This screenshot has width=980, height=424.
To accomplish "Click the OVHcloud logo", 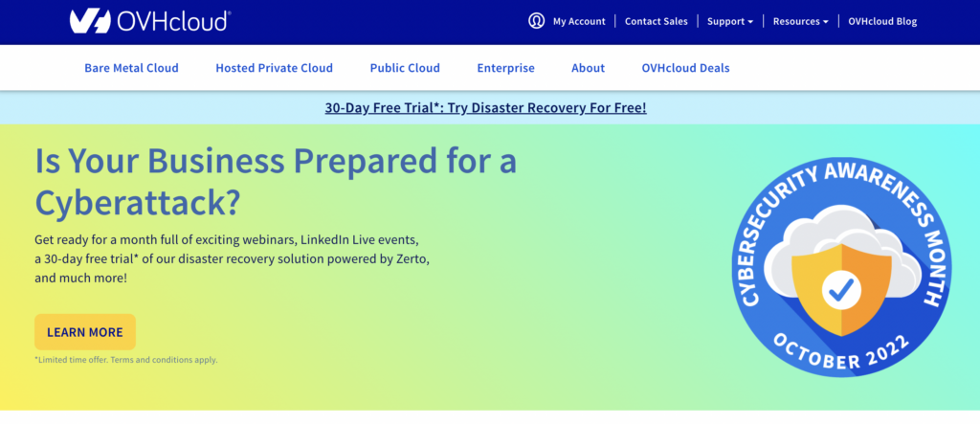I will click(150, 21).
